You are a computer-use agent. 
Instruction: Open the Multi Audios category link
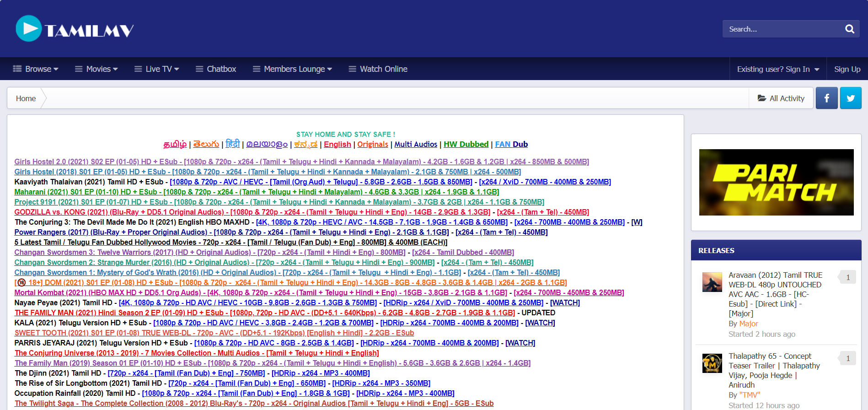[x=416, y=144]
